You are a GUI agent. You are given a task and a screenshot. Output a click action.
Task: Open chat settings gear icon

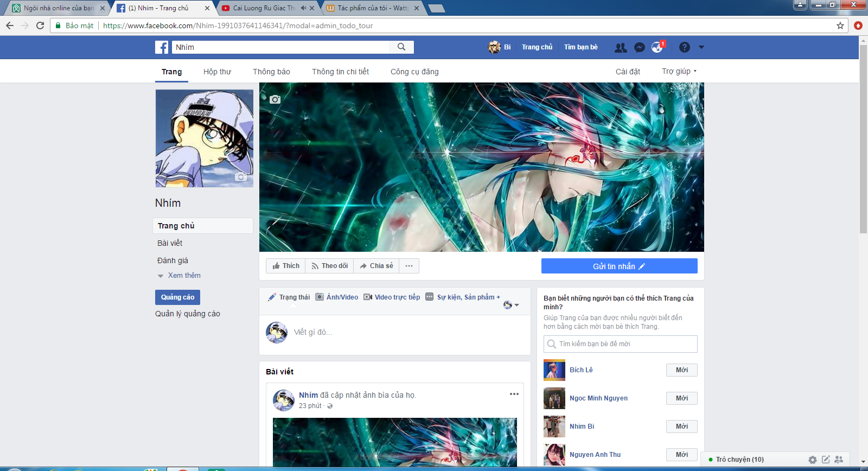(x=812, y=460)
